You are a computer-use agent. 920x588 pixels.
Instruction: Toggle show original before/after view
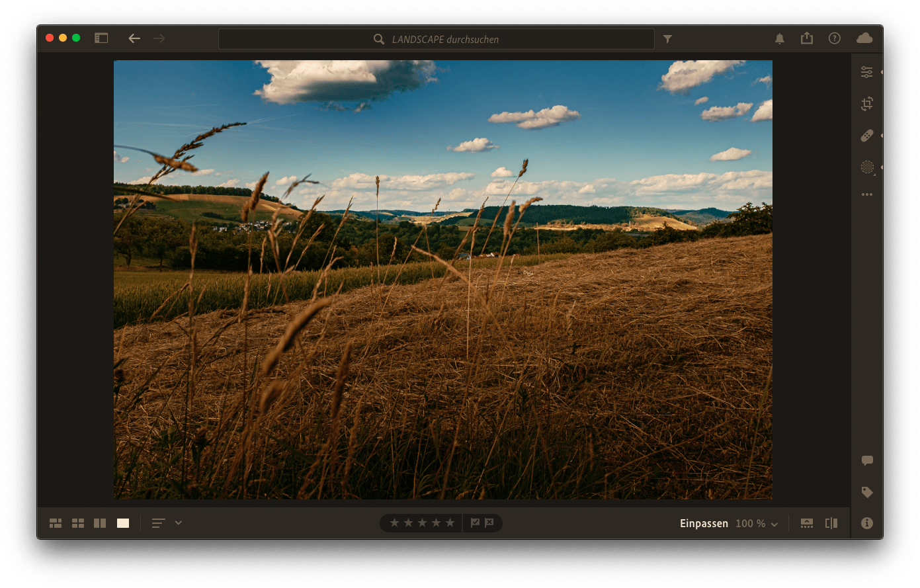pyautogui.click(x=831, y=523)
